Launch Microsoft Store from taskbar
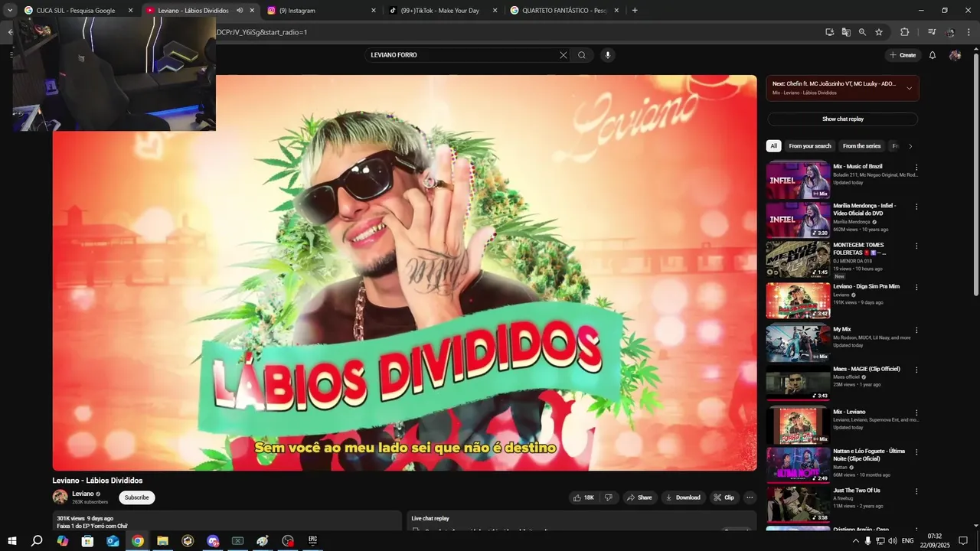Screen dimensions: 980x551 [x=87, y=541]
